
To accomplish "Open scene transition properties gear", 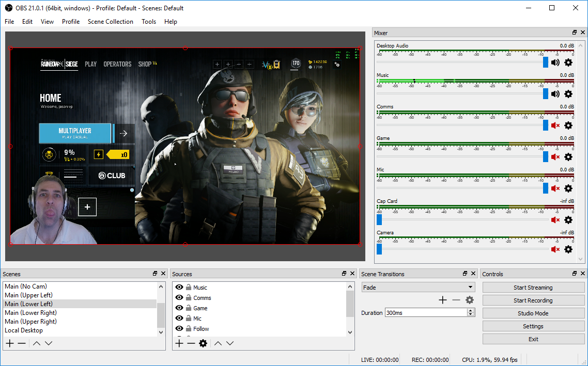I will [470, 300].
